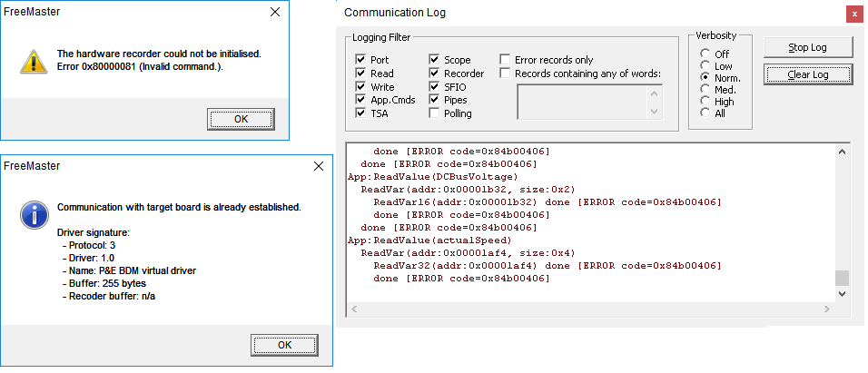This screenshot has height=373, width=868.
Task: Click the App:ReadValue(DCBusVoltage) log line
Action: coord(433,177)
